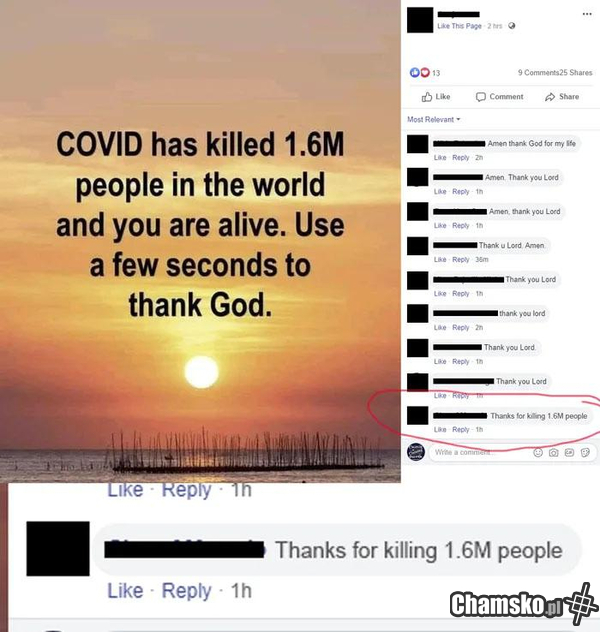Click the sticker icon in comment box

585,453
